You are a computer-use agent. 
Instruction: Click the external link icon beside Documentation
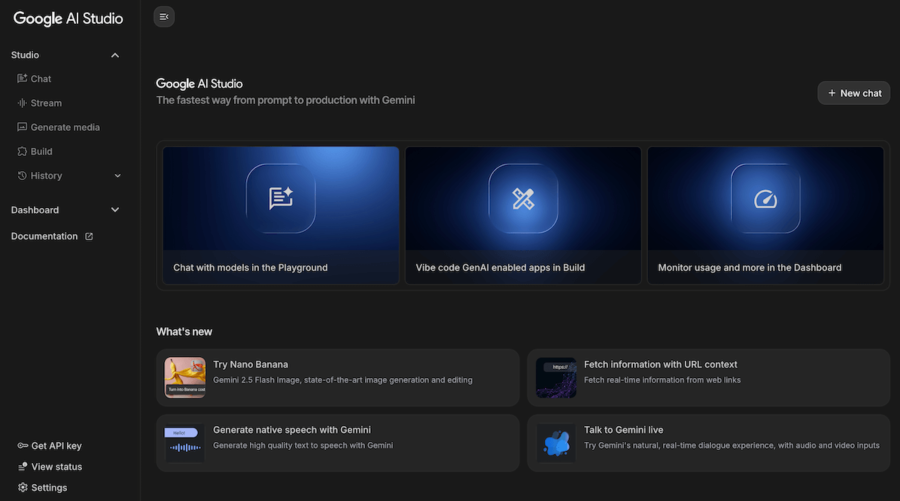click(x=89, y=236)
